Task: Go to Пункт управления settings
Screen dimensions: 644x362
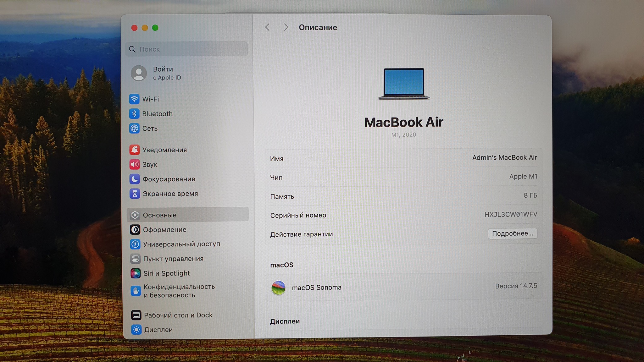Action: point(173,259)
